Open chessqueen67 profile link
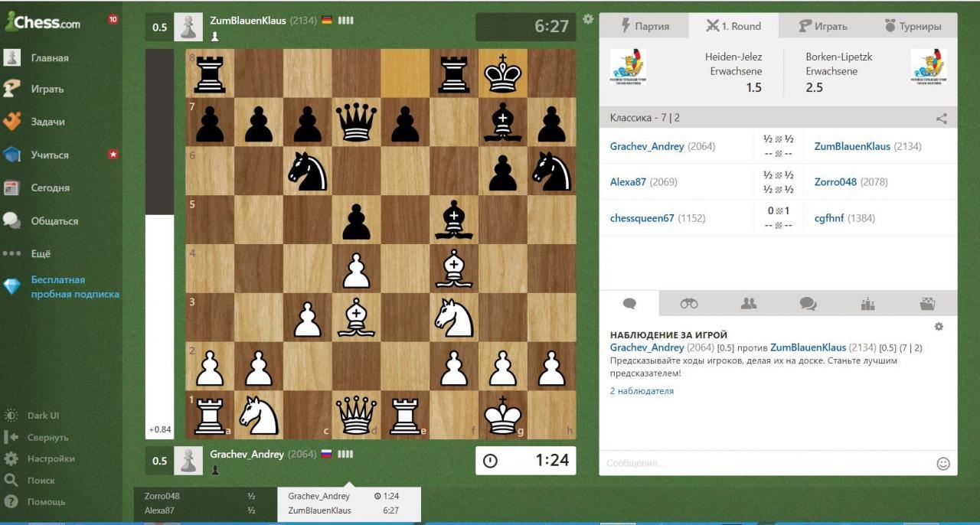980x525 pixels. (x=642, y=218)
